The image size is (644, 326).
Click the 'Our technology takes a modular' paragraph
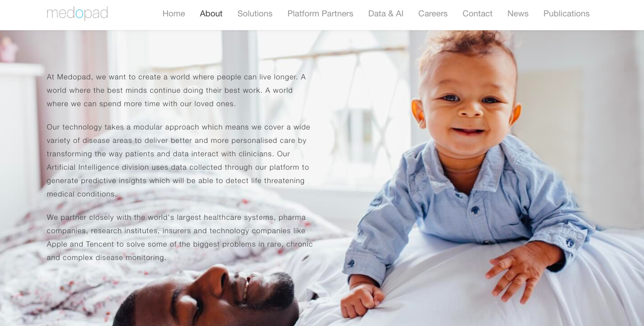click(x=178, y=160)
